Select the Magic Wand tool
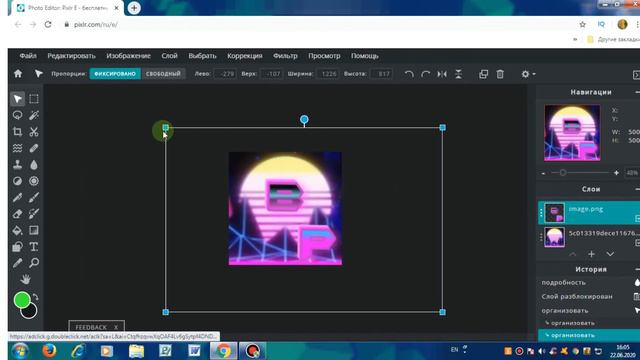 click(34, 115)
